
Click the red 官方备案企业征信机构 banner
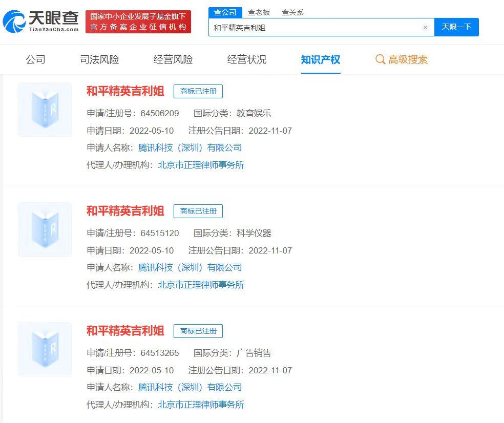pos(138,22)
